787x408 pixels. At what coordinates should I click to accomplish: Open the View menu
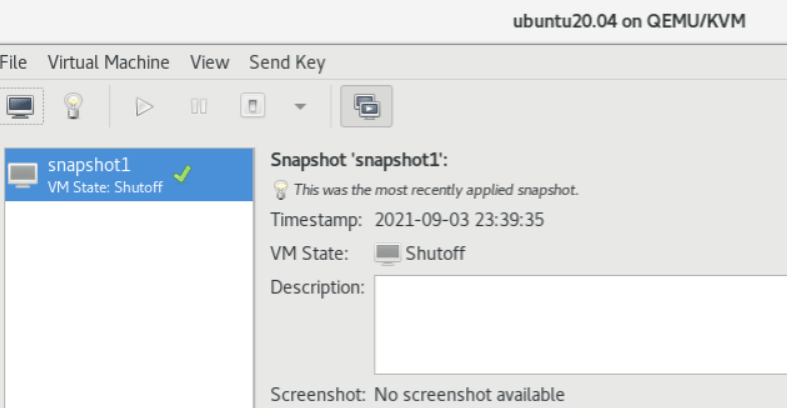209,62
